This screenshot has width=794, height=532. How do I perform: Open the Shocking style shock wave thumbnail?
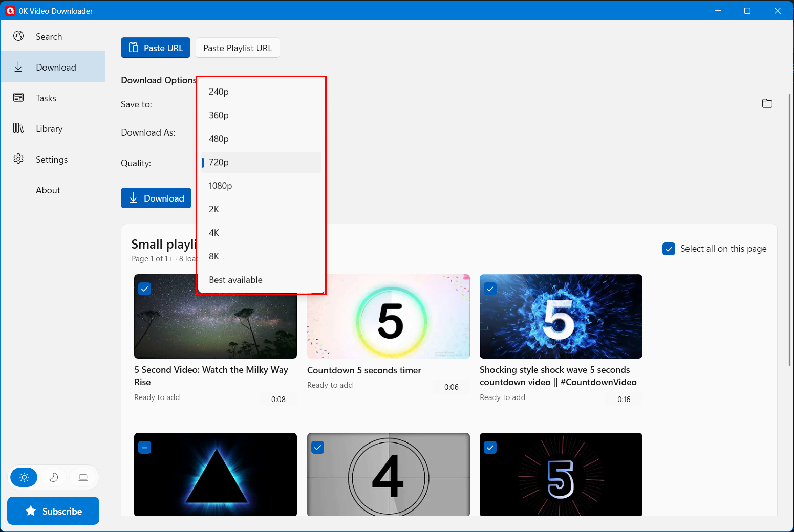[561, 316]
